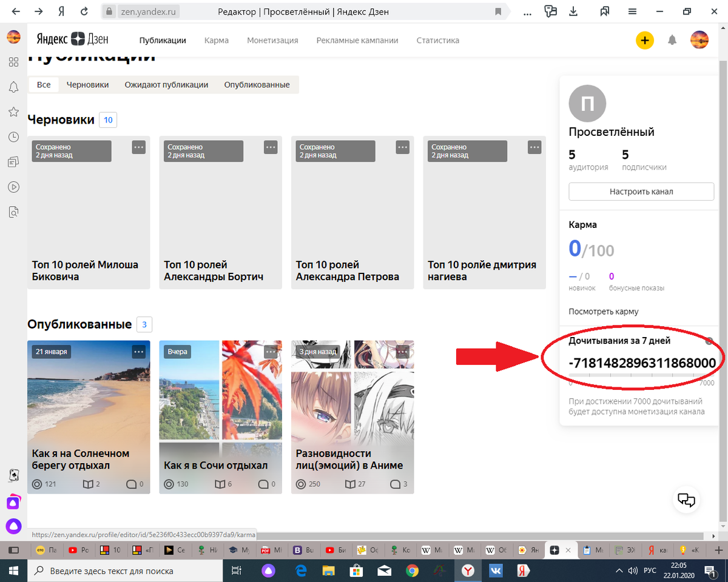Switch to Опубликованные filter tab
The width and height of the screenshot is (728, 582).
click(257, 85)
